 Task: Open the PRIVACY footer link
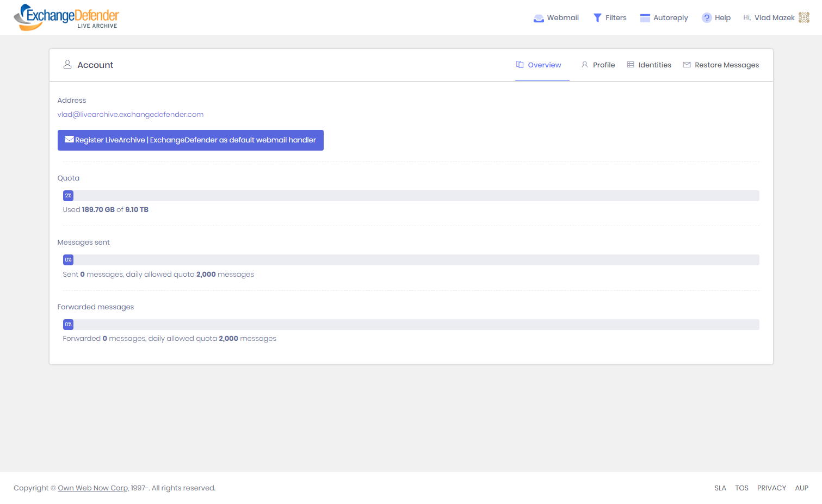coord(771,488)
